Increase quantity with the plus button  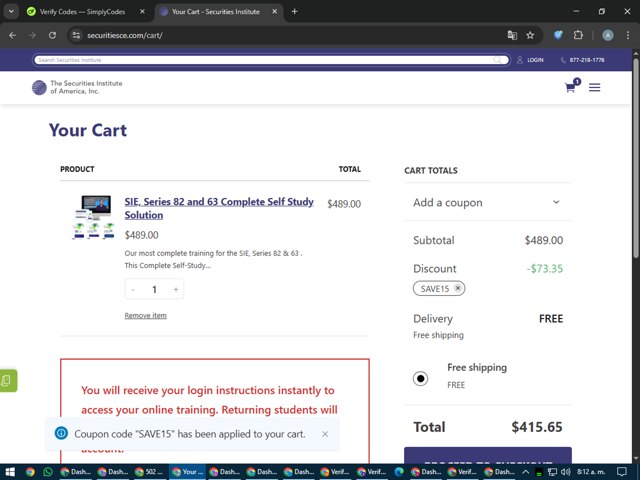176,289
